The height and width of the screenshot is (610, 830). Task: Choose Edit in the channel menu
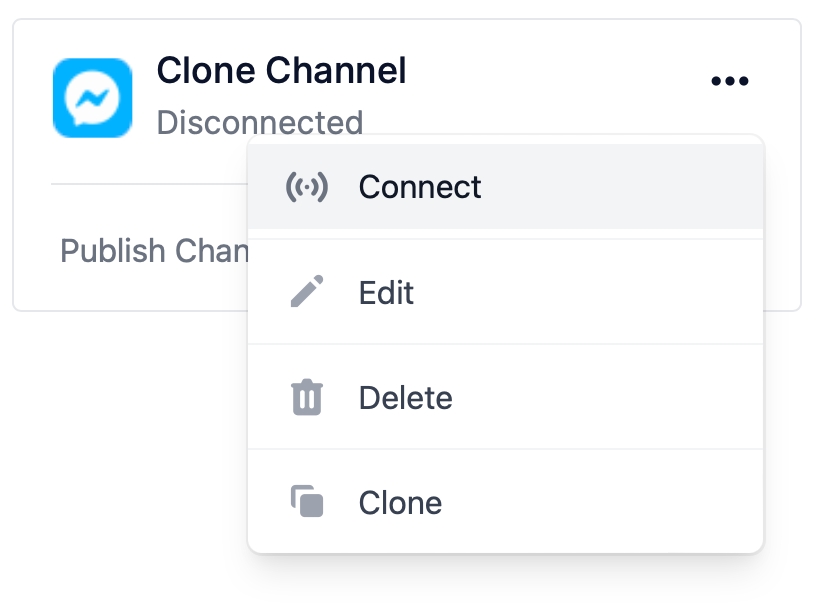[506, 292]
